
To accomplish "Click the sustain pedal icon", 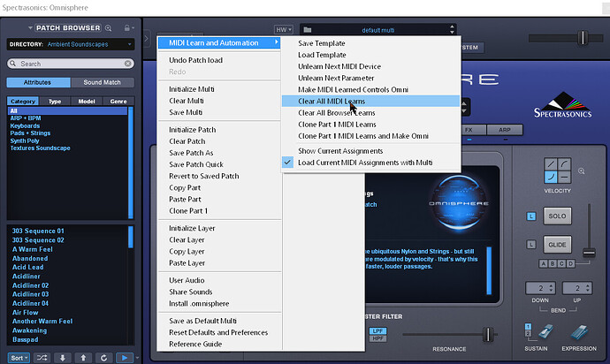I will click(x=546, y=331).
